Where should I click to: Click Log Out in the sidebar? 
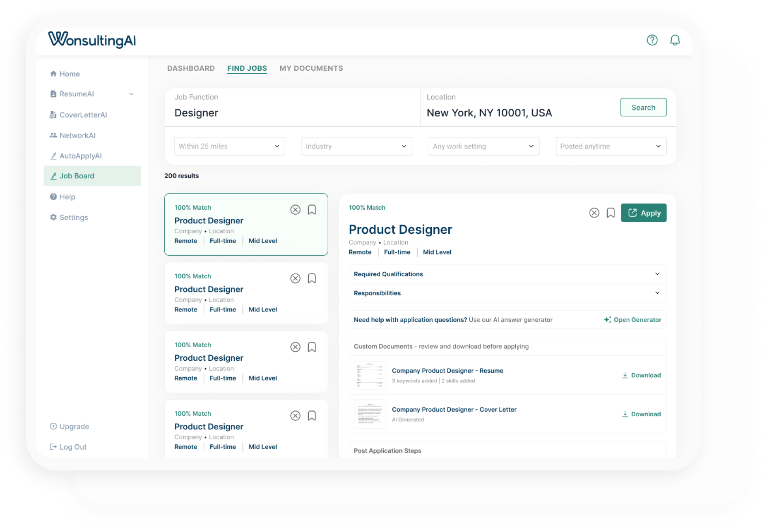(x=68, y=447)
